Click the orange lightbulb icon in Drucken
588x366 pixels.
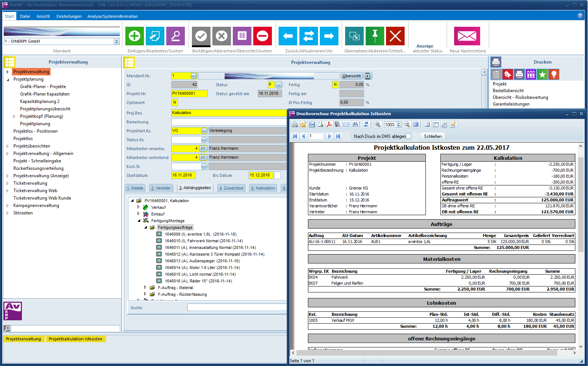pyautogui.click(x=554, y=75)
